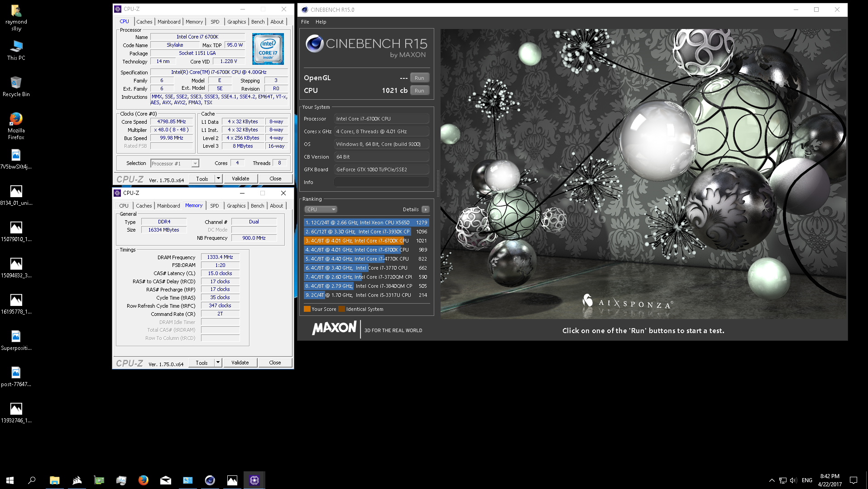
Task: Select the 8134_01_uni image file icon
Action: pyautogui.click(x=16, y=195)
